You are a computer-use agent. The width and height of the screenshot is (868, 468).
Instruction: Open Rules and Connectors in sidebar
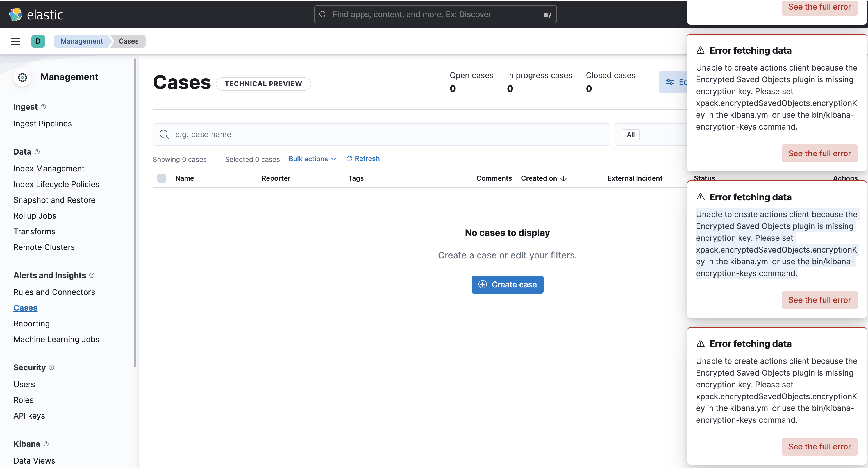pos(54,292)
